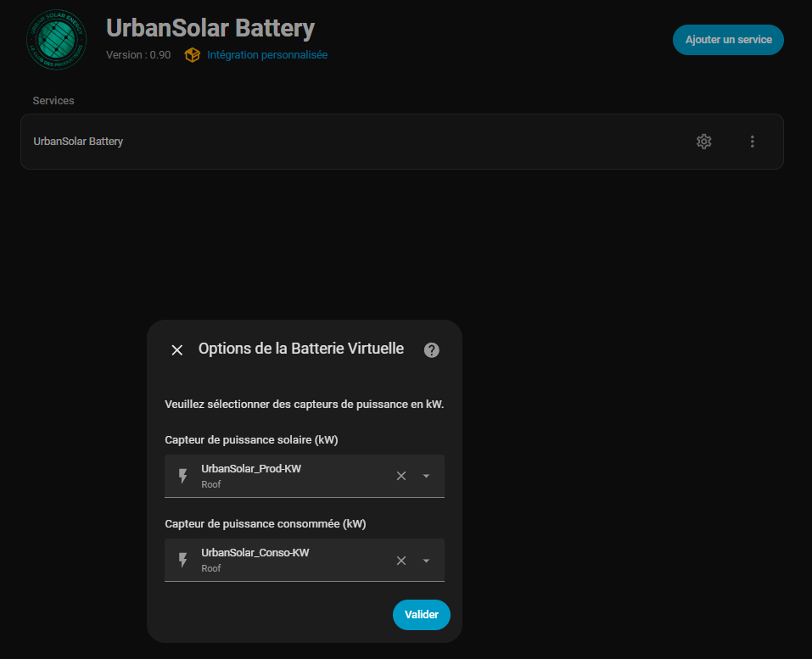Open the gear settings for UrbanSolar Battery
Image resolution: width=812 pixels, height=659 pixels.
click(x=703, y=142)
